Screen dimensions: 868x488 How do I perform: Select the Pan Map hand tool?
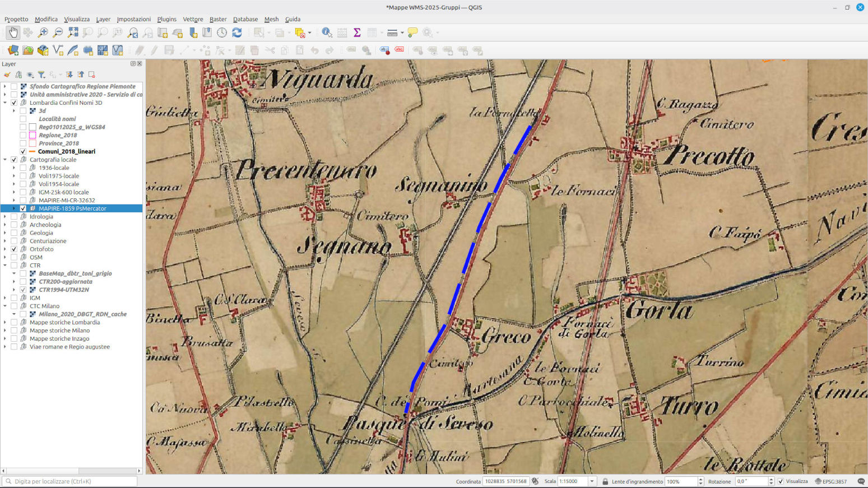(x=13, y=32)
